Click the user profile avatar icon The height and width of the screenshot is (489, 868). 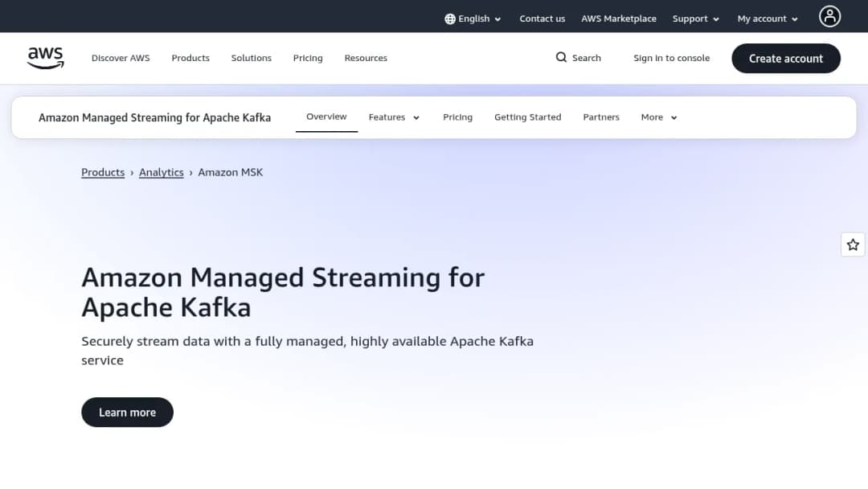829,17
